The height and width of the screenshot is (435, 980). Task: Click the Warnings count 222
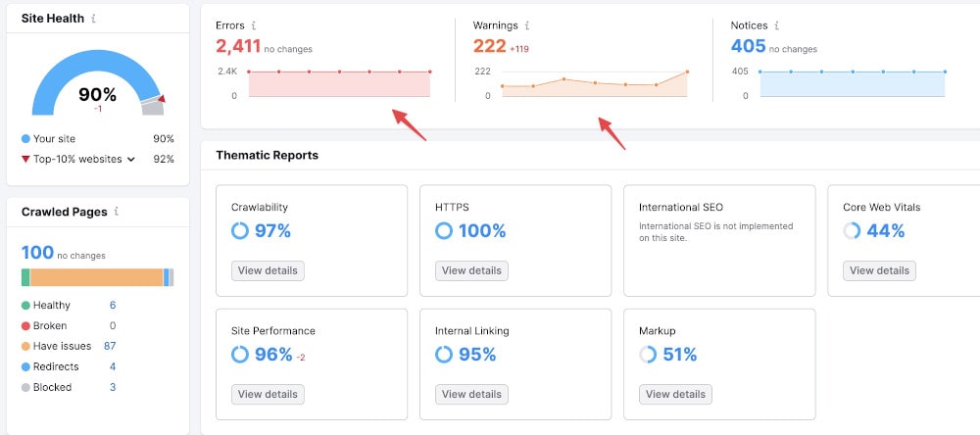coord(489,46)
